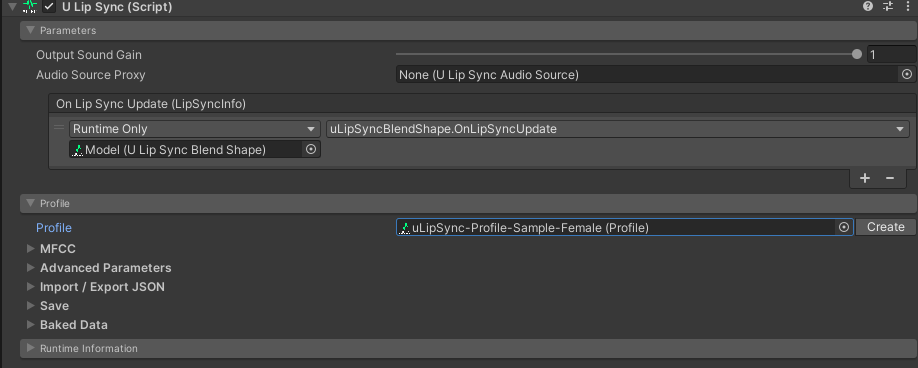Grab the event listener reorder handle

click(x=59, y=128)
